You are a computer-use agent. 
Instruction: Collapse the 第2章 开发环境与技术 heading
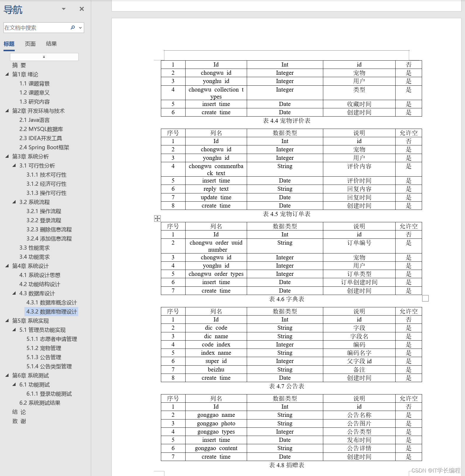[x=7, y=111]
